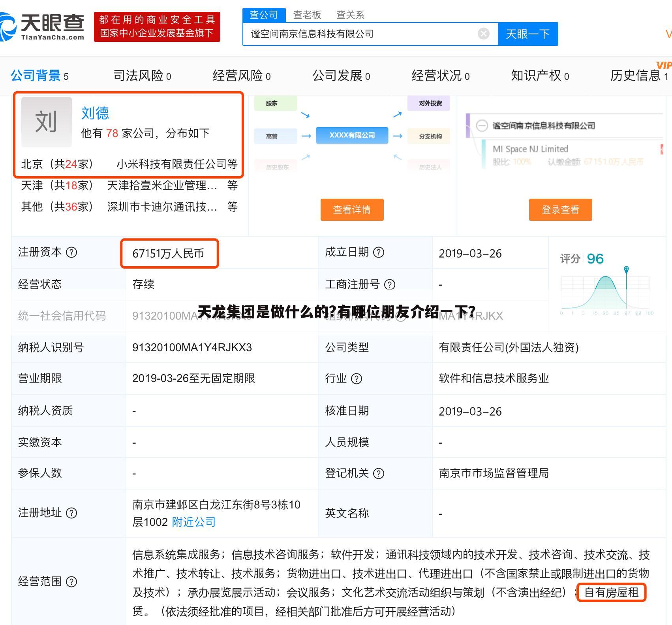Click the help icon beside 注册资本

[71, 252]
